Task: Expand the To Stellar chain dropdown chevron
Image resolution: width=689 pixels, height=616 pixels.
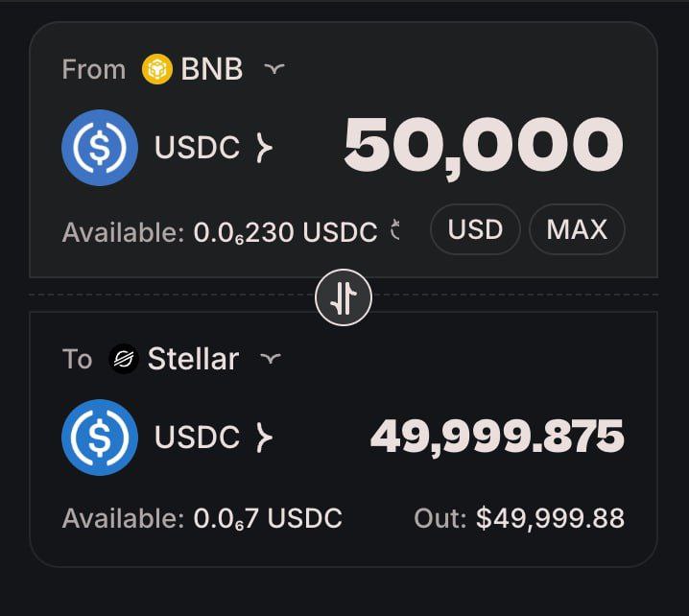Action: click(x=271, y=359)
